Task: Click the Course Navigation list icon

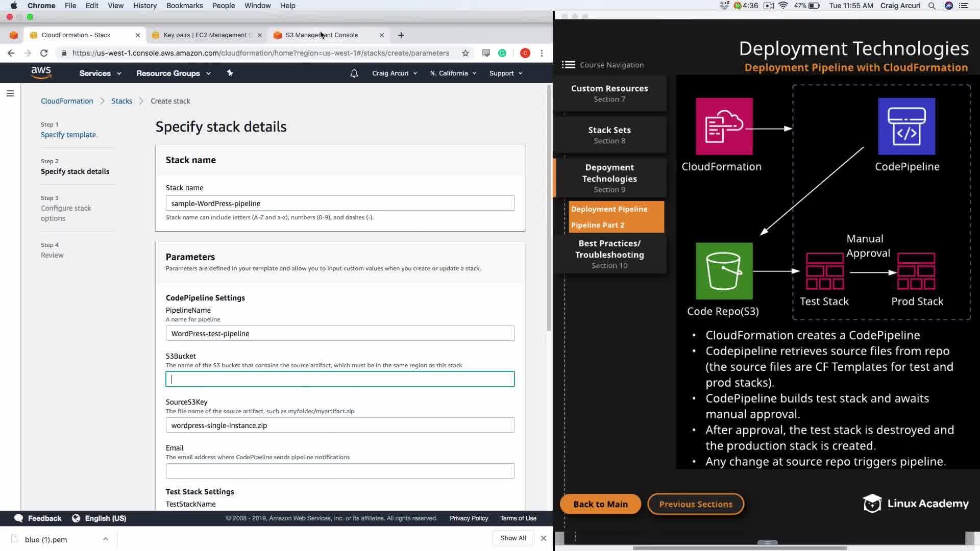Action: tap(568, 65)
